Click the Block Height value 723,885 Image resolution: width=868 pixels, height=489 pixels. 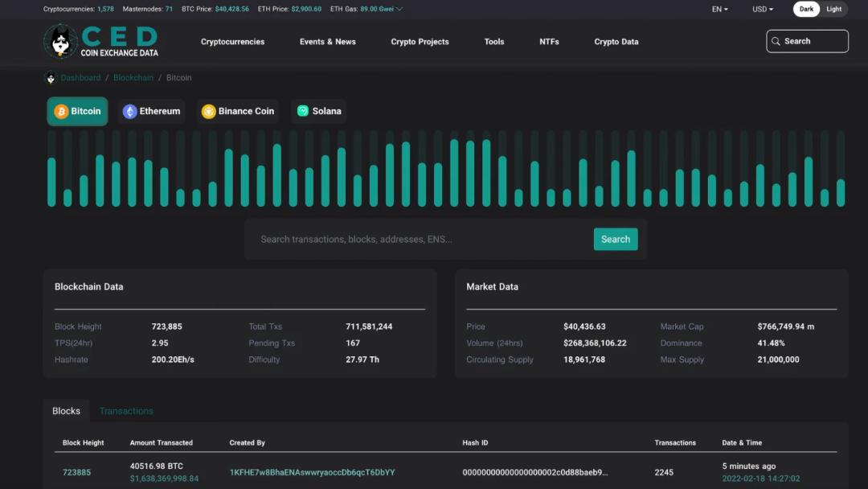click(166, 327)
